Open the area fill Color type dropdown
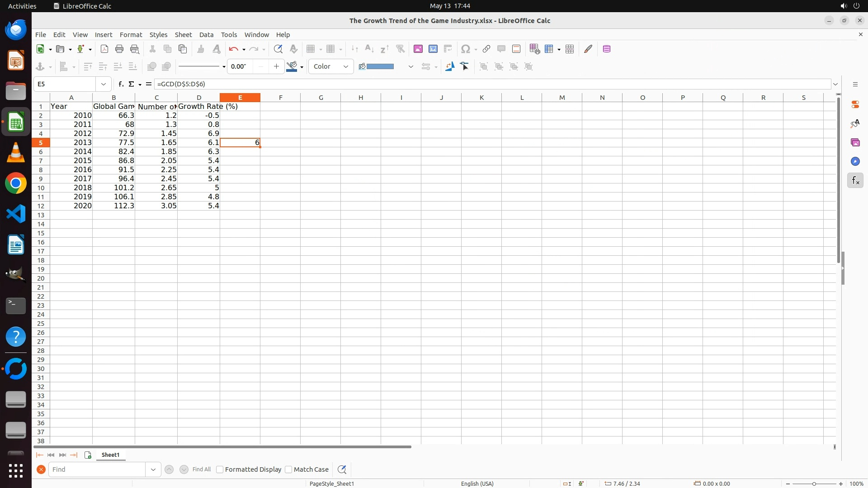 [331, 67]
